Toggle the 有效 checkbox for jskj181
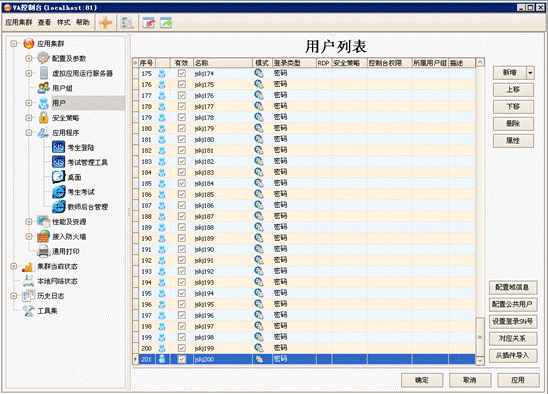Viewport: 548px width, 394px height. (182, 150)
